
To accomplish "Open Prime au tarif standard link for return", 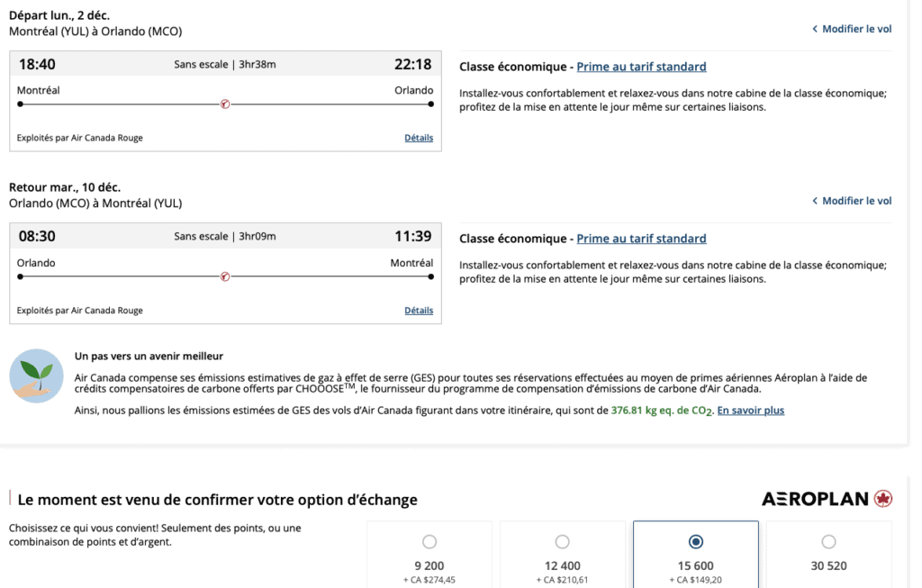I will [x=641, y=239].
